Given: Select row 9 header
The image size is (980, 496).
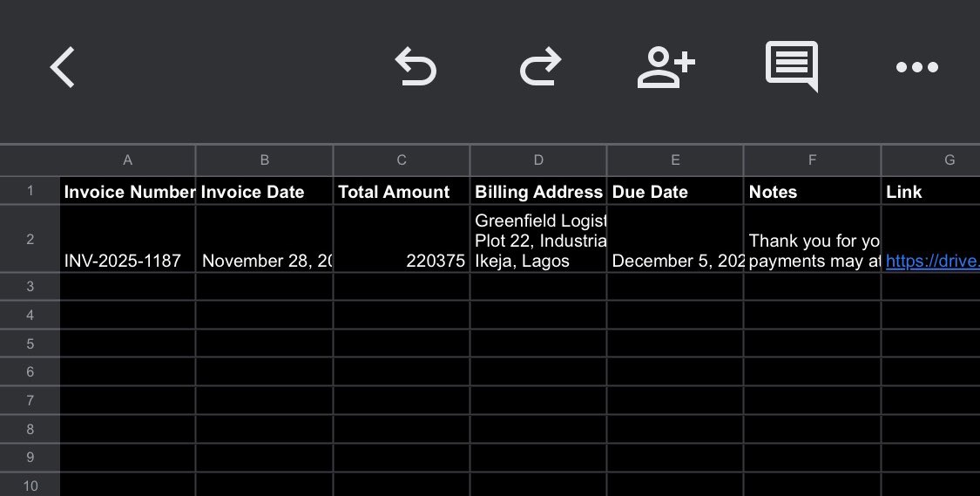Looking at the screenshot, I should coord(30,458).
